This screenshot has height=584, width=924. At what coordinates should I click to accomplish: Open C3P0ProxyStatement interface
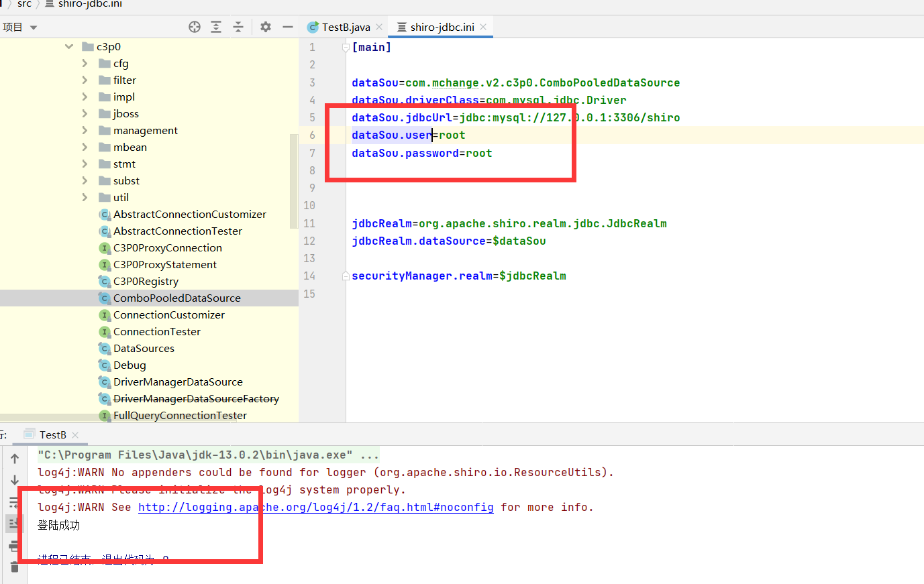[x=165, y=264]
